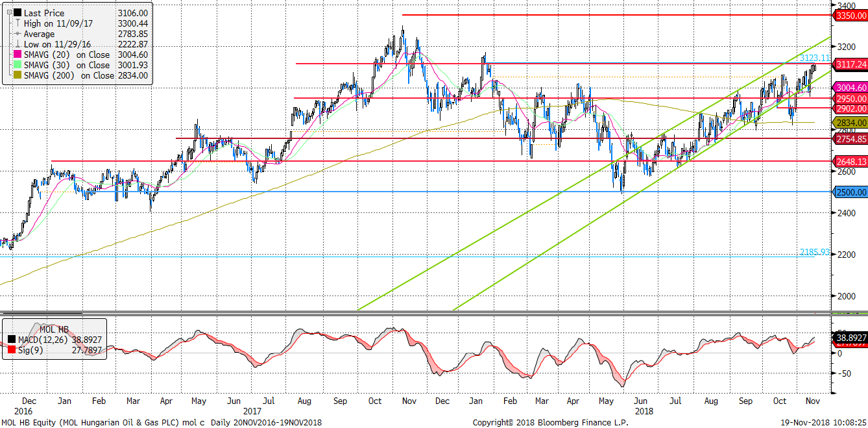Click the -50 MACD axis label

pyautogui.click(x=844, y=373)
